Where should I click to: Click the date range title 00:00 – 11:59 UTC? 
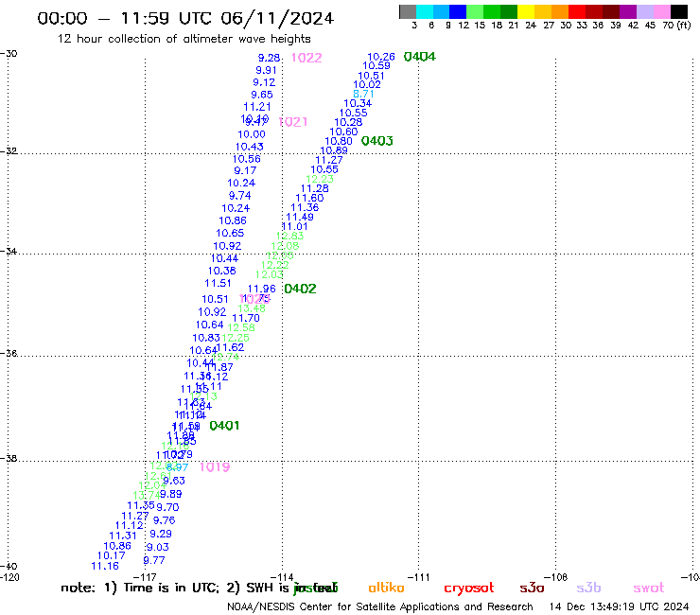pos(185,19)
